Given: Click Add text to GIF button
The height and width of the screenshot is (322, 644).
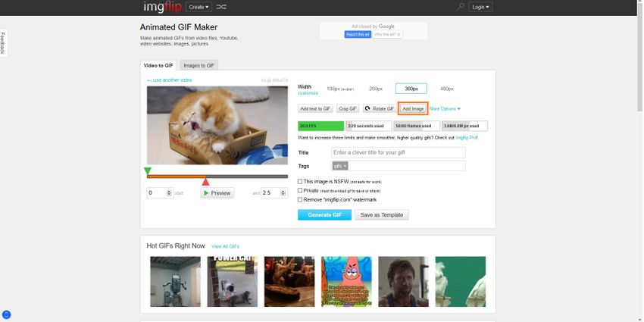Looking at the screenshot, I should tap(315, 109).
